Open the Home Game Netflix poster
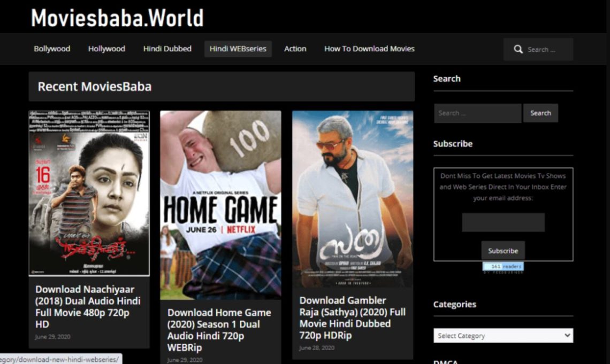The height and width of the screenshot is (364, 610). pos(220,205)
